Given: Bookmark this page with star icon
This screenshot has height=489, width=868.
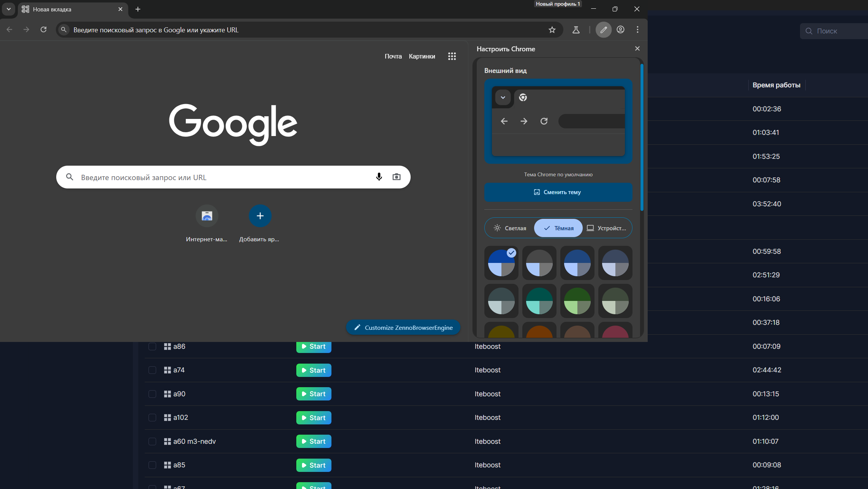Looking at the screenshot, I should [552, 30].
